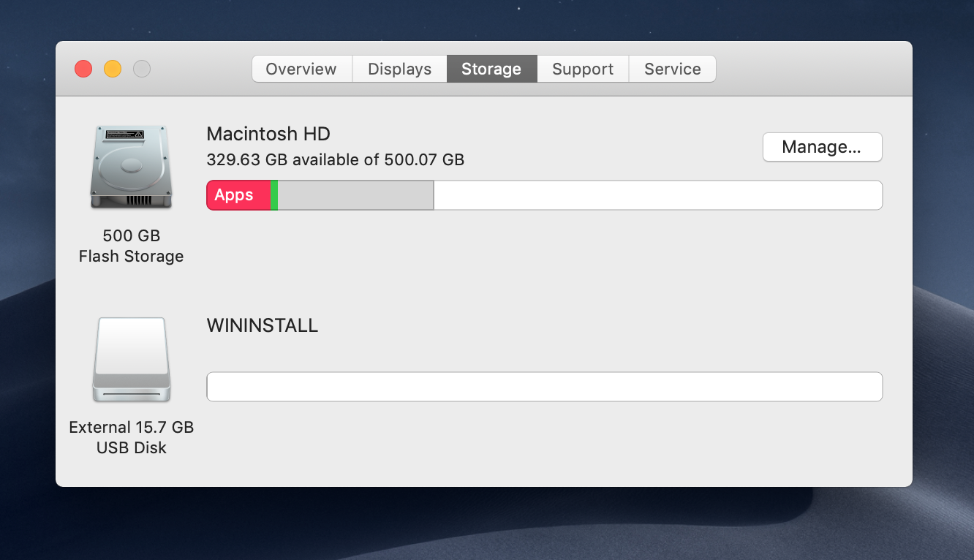Click the WININSTALL external USB disk icon
The width and height of the screenshot is (974, 560).
[x=132, y=360]
